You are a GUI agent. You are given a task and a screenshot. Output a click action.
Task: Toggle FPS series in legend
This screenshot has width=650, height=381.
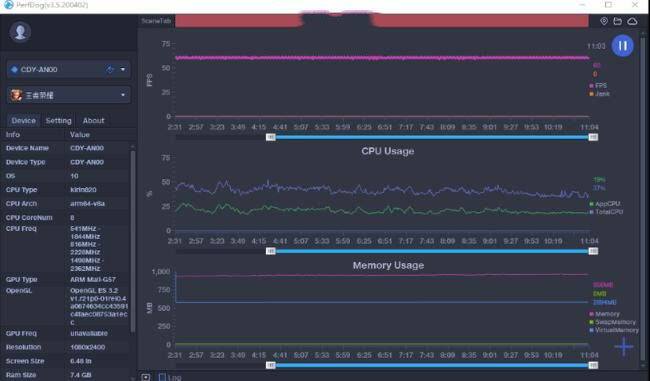coord(598,85)
